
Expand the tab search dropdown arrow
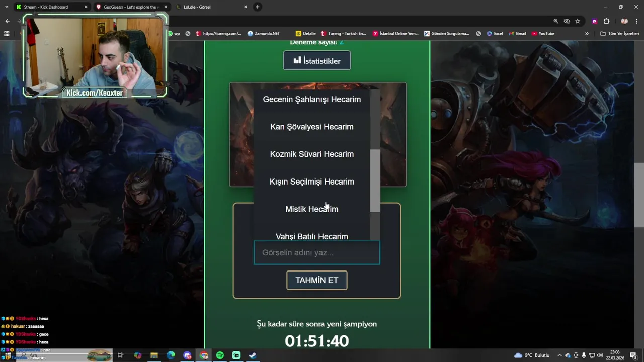[7, 7]
